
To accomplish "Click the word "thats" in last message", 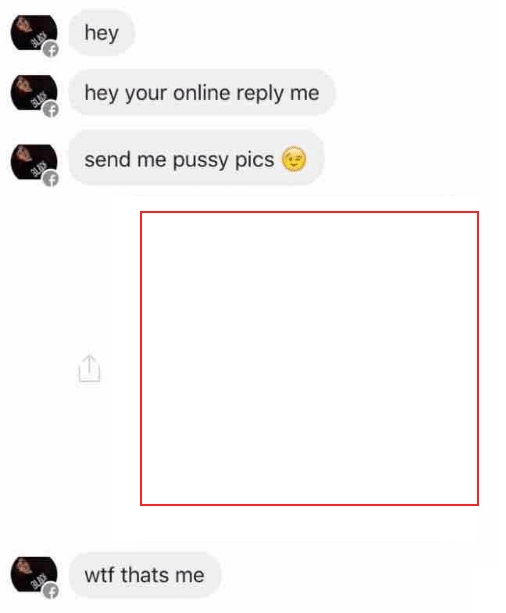I will [145, 575].
